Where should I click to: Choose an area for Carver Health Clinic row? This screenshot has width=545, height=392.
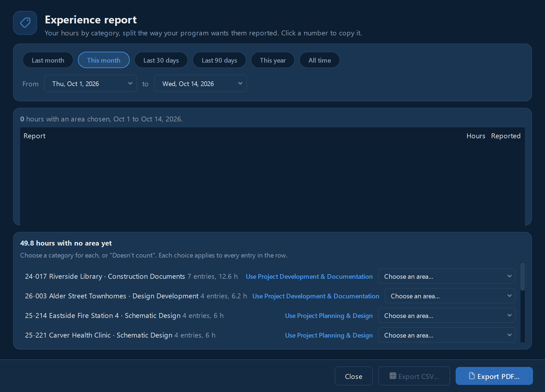point(447,335)
